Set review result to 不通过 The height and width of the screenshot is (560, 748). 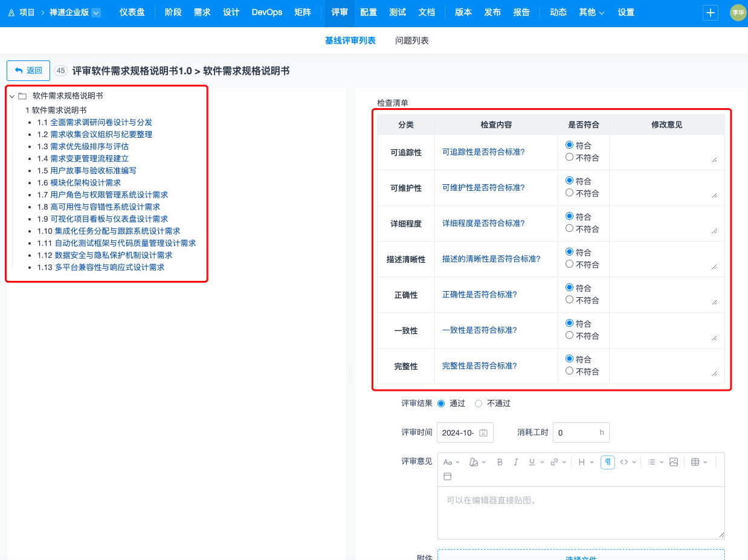[479, 404]
